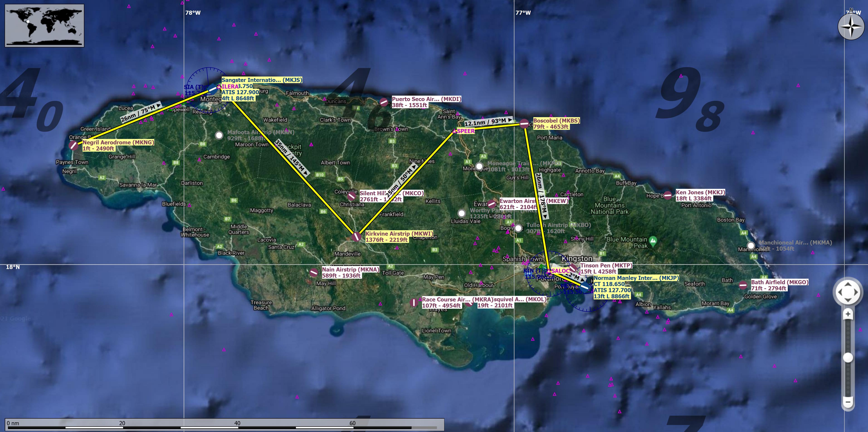The image size is (868, 432).
Task: Click the world overview minimap
Action: [x=44, y=26]
